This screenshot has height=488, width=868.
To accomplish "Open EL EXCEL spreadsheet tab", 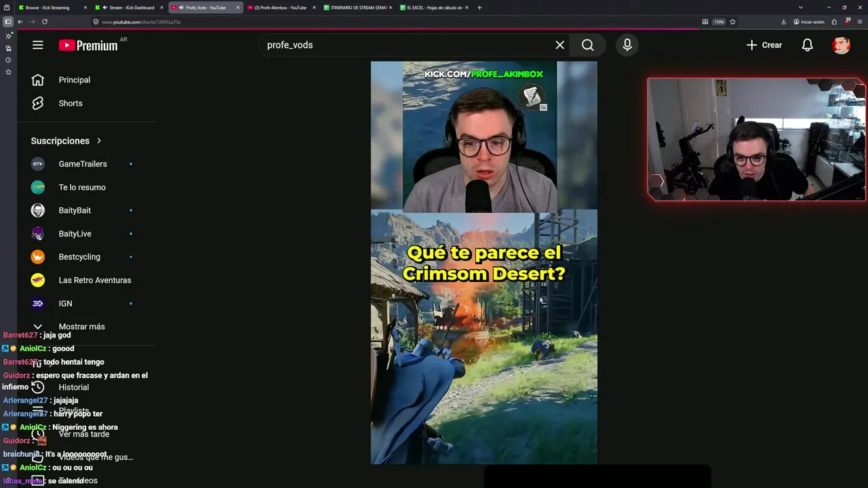I will coord(434,7).
